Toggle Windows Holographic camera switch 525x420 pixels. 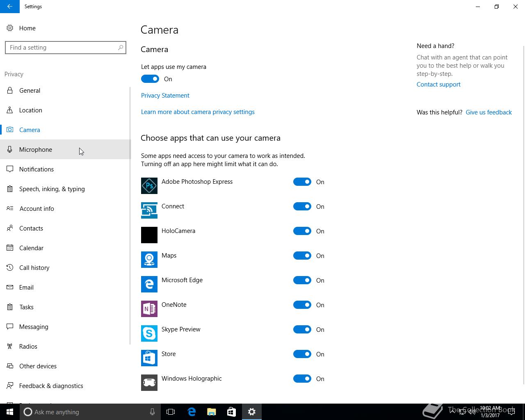(x=302, y=379)
